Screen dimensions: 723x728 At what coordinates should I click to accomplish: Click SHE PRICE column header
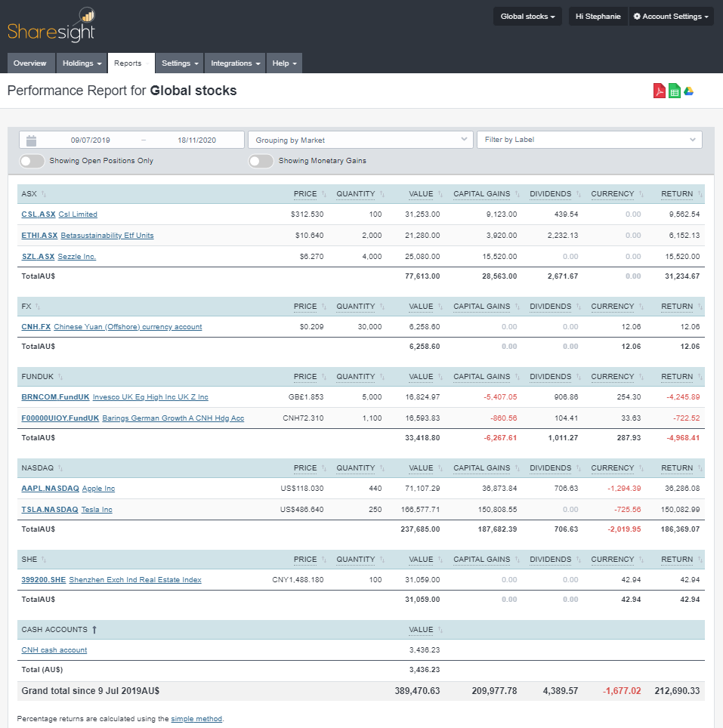click(305, 560)
